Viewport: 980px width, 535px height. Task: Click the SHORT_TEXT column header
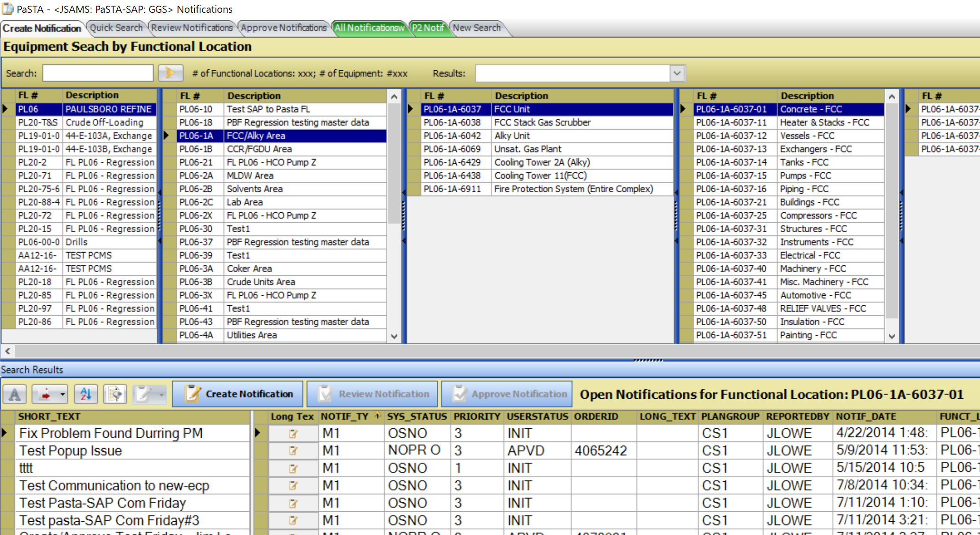tap(133, 416)
